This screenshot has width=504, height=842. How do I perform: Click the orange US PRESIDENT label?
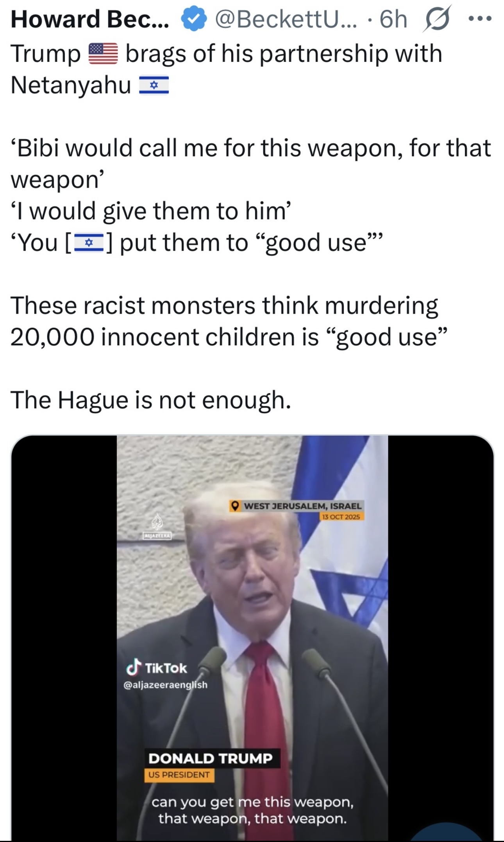(179, 775)
